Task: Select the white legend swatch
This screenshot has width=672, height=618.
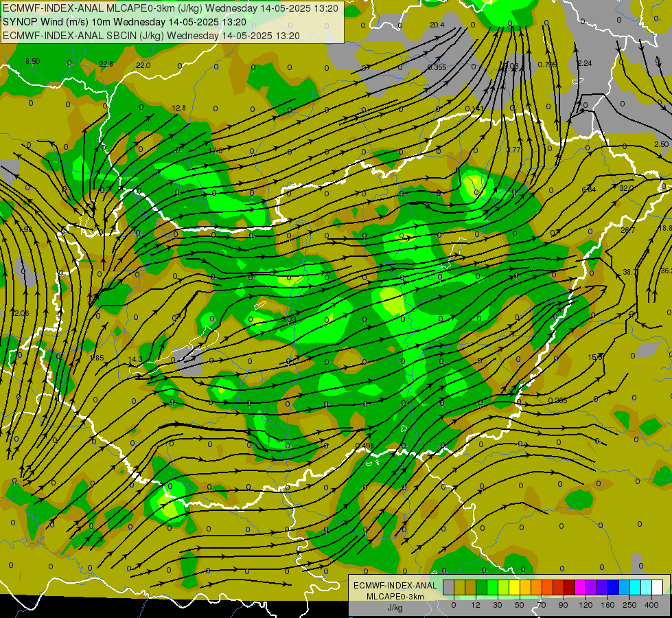Action: click(657, 587)
